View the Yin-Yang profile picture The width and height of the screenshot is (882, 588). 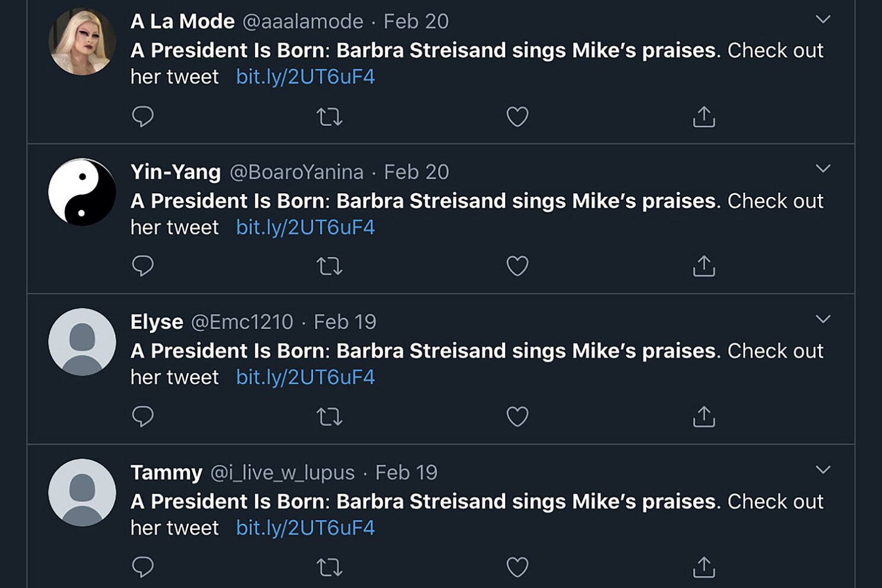pyautogui.click(x=82, y=192)
